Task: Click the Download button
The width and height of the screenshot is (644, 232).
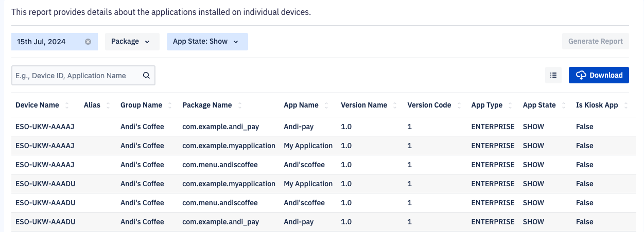Action: pyautogui.click(x=599, y=75)
